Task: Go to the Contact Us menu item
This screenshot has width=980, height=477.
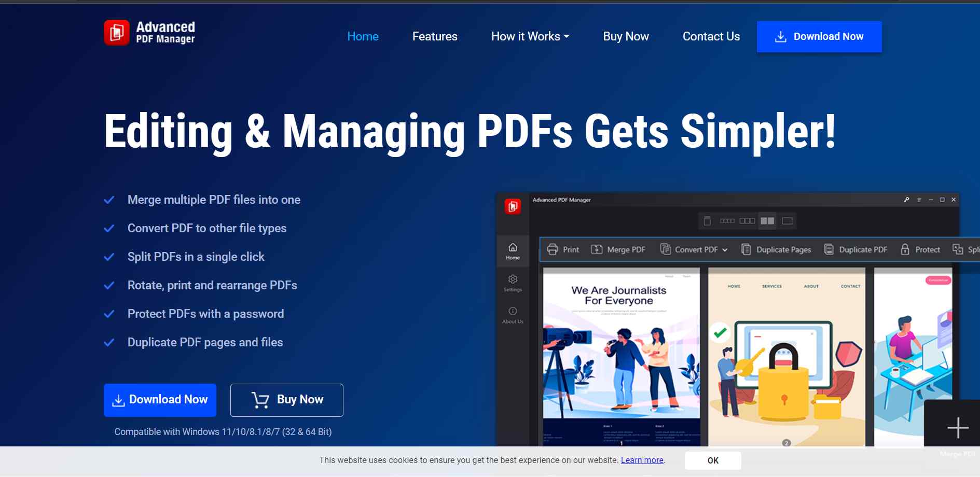Action: (x=711, y=36)
